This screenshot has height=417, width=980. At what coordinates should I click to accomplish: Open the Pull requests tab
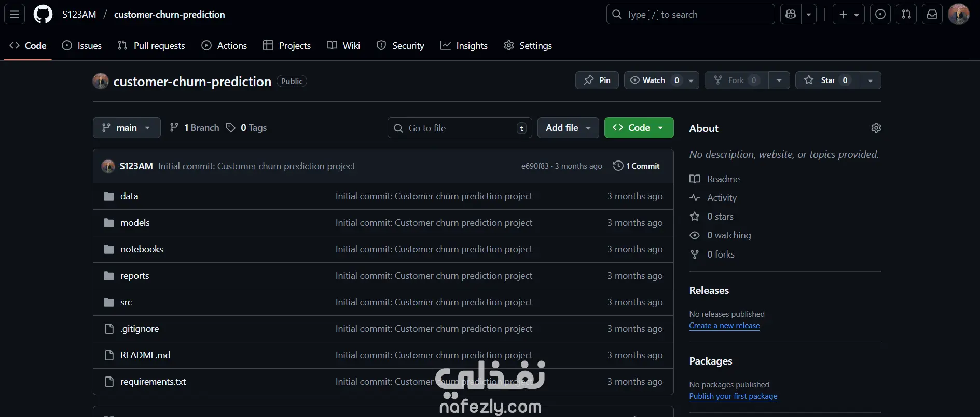(151, 46)
